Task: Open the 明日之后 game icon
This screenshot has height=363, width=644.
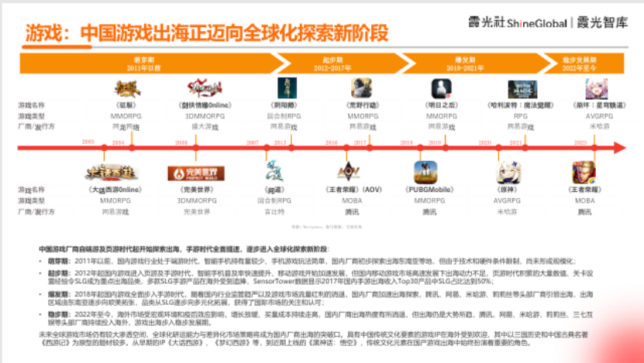Action: (442, 88)
